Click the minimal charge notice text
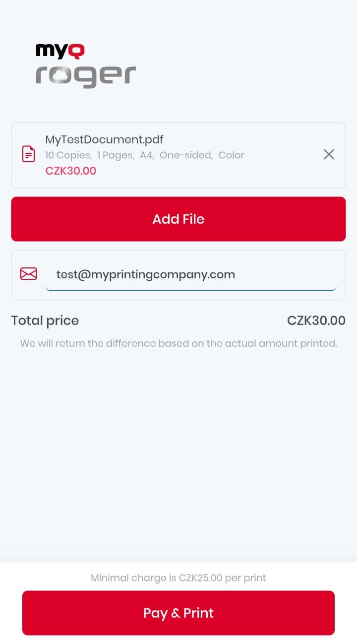The width and height of the screenshot is (357, 644). point(178,578)
